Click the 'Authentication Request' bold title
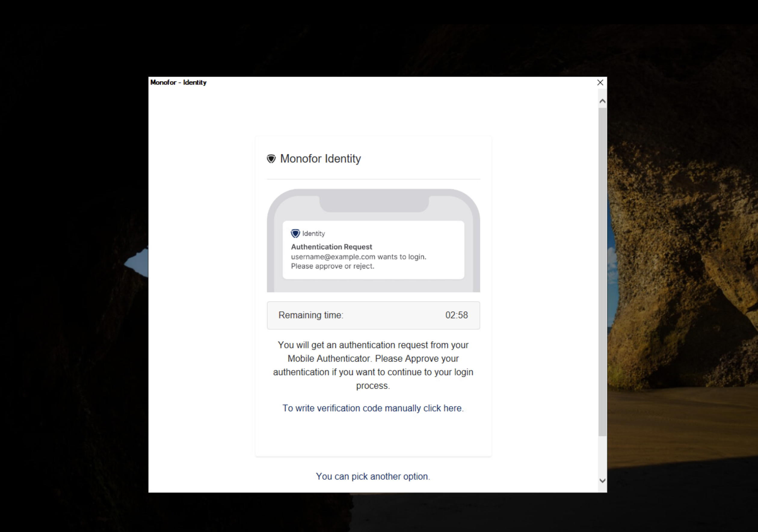The width and height of the screenshot is (758, 532). (x=331, y=247)
